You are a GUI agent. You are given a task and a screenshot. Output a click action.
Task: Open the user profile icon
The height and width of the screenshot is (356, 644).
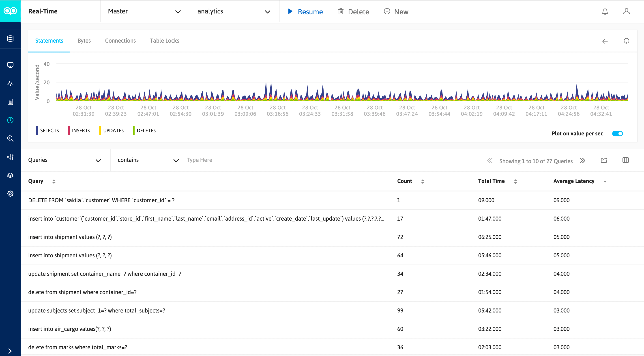626,12
